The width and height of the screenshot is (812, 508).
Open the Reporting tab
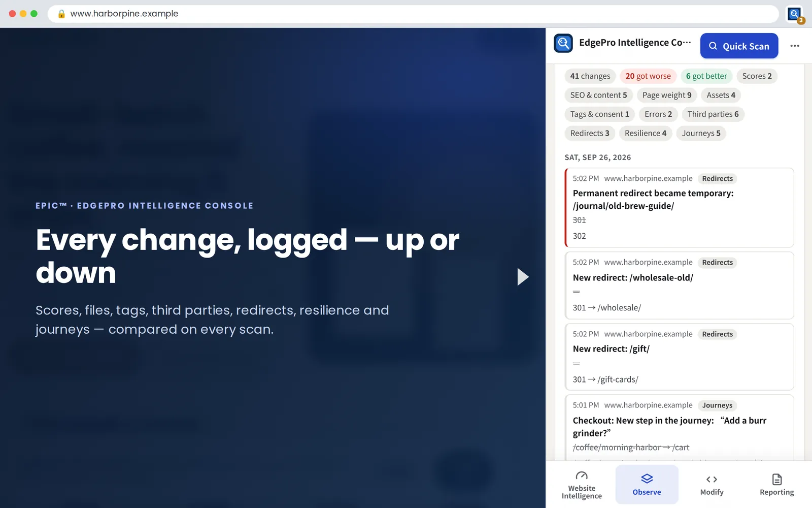[776, 485]
